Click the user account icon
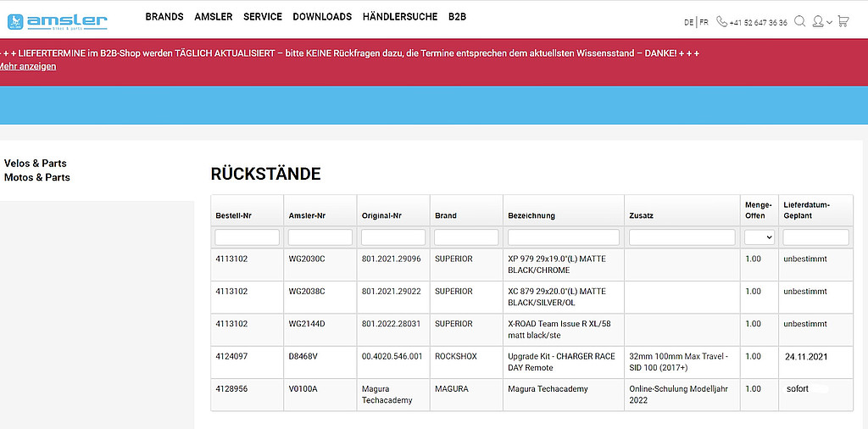 (818, 22)
